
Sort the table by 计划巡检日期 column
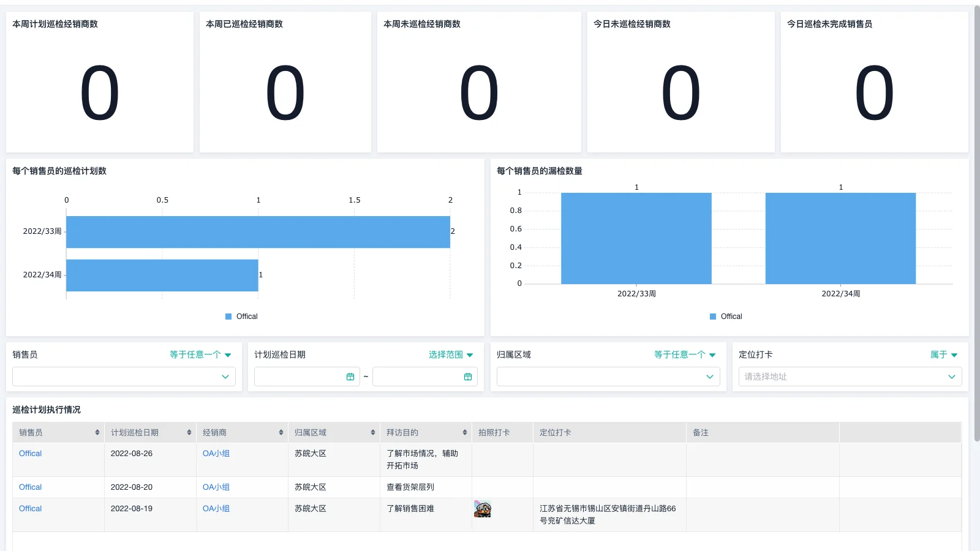click(187, 432)
